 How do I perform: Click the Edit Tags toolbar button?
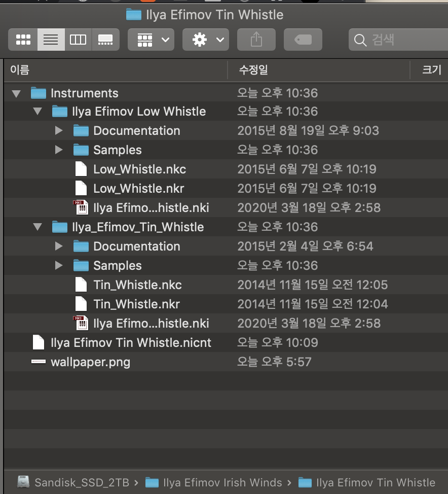point(303,40)
